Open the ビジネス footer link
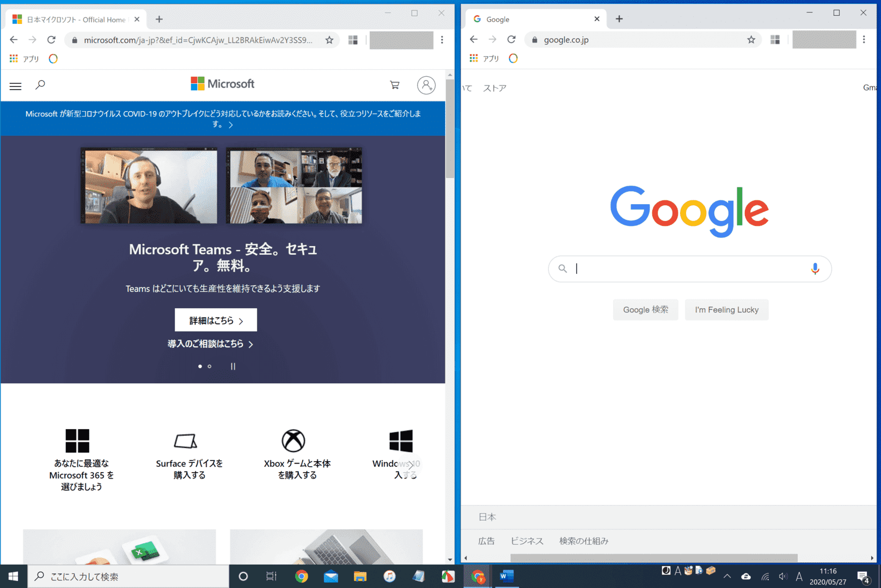Screen dimensions: 881x588 pyautogui.click(x=527, y=541)
